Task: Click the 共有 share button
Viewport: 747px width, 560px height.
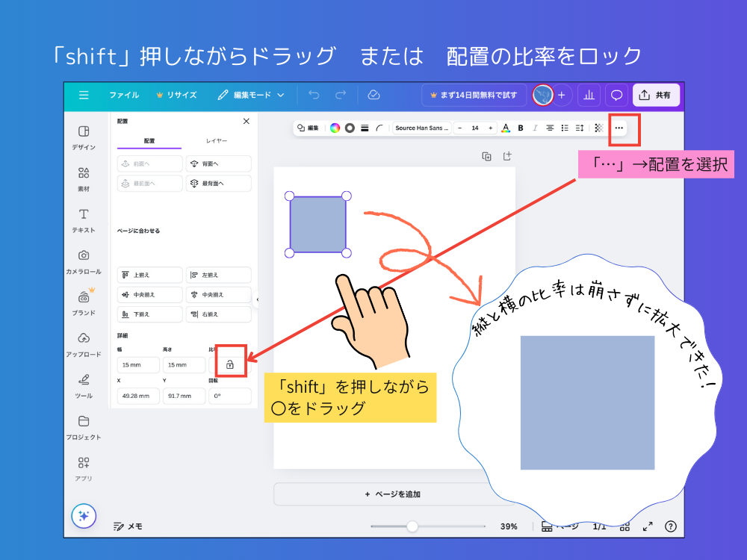Action: coord(656,95)
